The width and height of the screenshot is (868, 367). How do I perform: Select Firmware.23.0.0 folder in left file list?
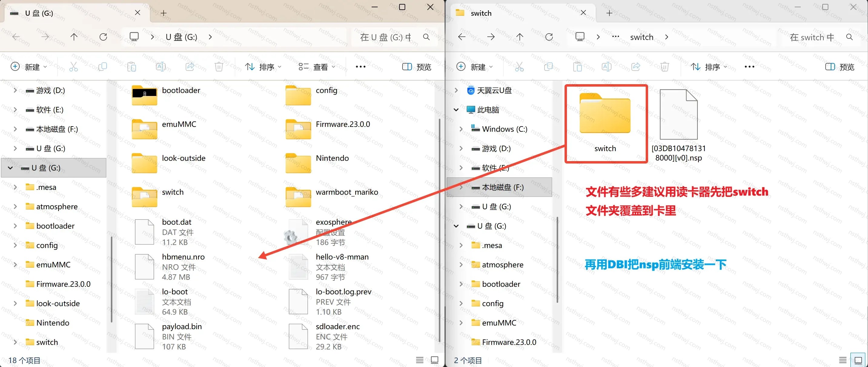(x=328, y=129)
